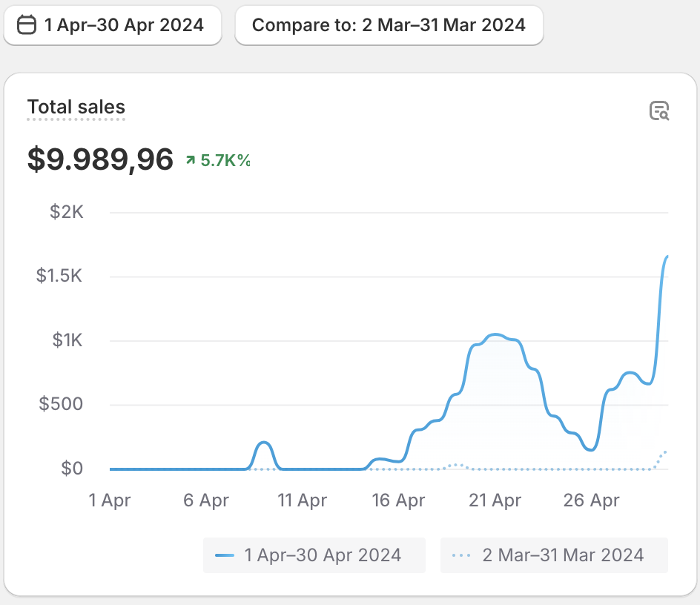Toggle the 2 Mar–31 Mar 2024 legend series
700x605 pixels.
(x=554, y=555)
